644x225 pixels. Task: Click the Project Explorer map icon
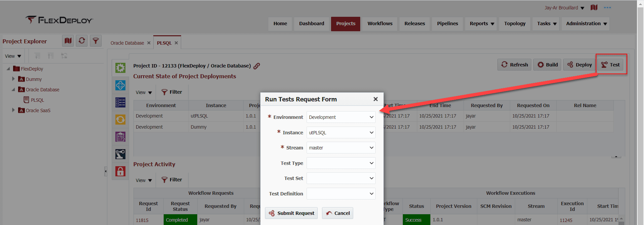[x=68, y=41]
